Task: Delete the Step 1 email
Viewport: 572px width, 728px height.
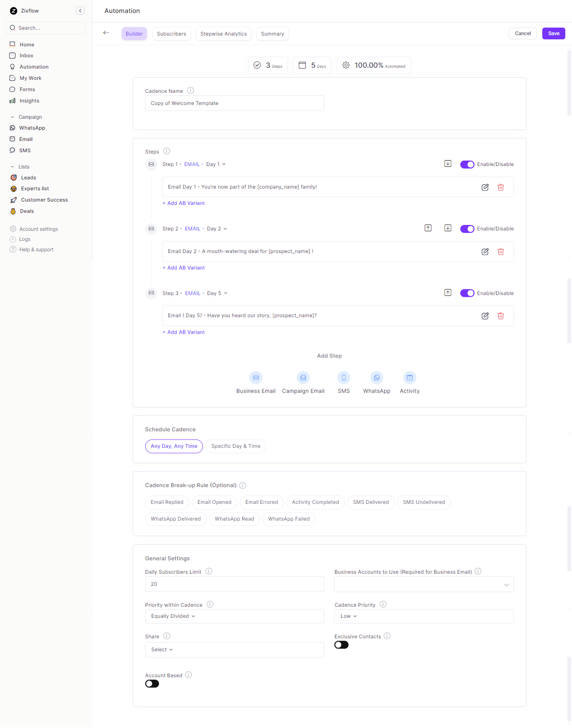Action: 500,187
